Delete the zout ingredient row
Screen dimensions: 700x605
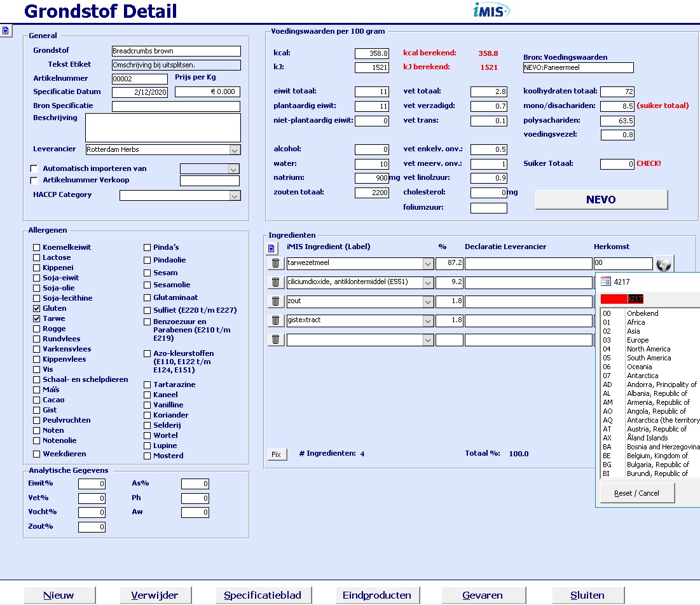(275, 302)
